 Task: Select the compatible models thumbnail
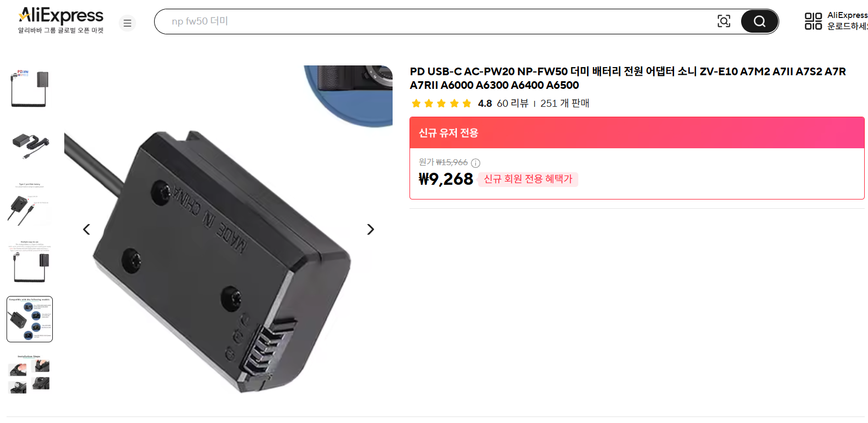pos(30,319)
